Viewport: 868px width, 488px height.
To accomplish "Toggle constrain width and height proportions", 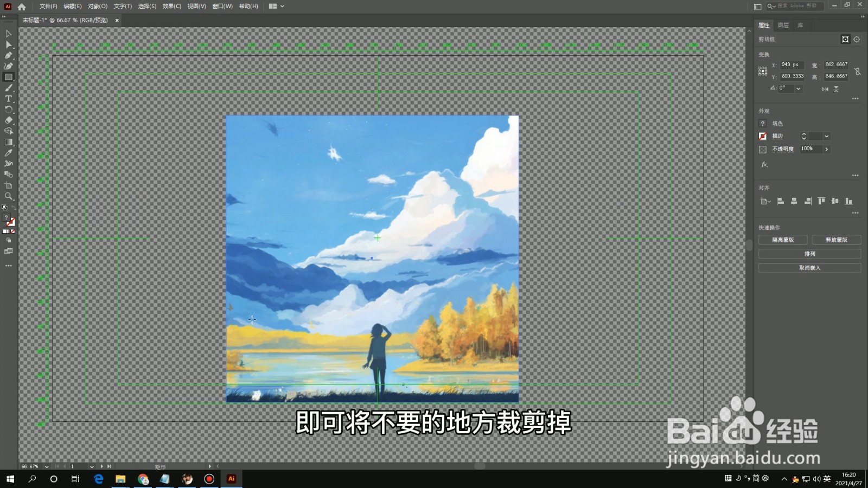I will 858,71.
